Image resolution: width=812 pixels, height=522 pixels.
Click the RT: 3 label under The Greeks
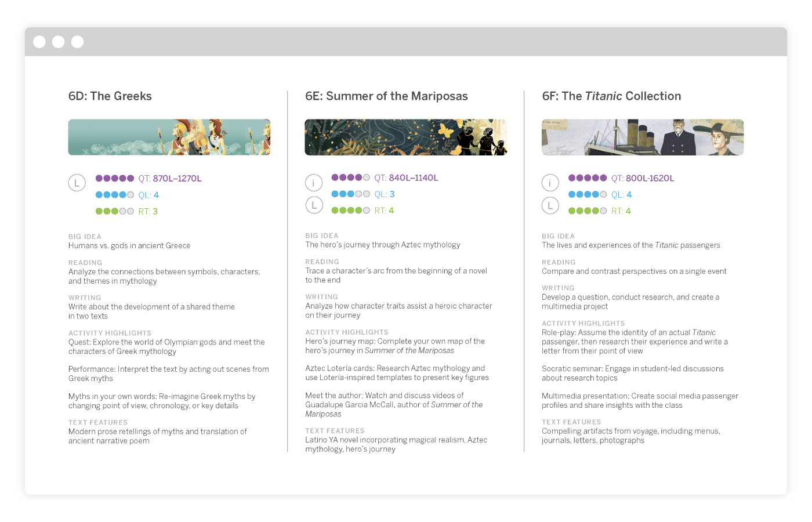(148, 211)
